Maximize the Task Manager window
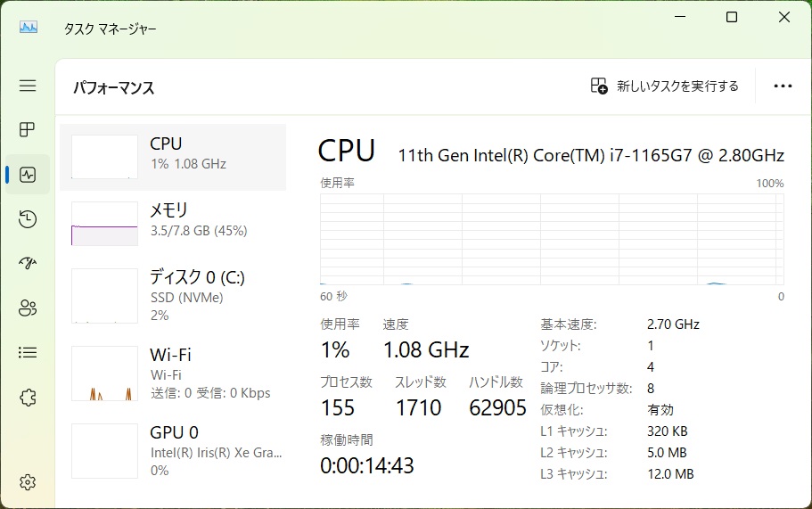 (732, 17)
